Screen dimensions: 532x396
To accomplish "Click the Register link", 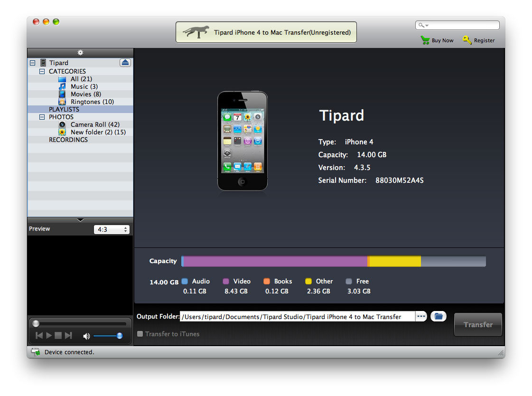I will coord(484,40).
